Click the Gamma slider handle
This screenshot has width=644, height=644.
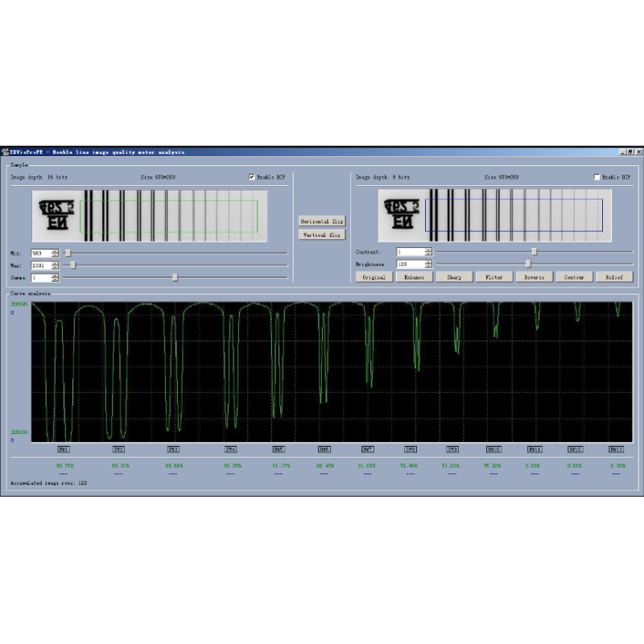pos(175,278)
